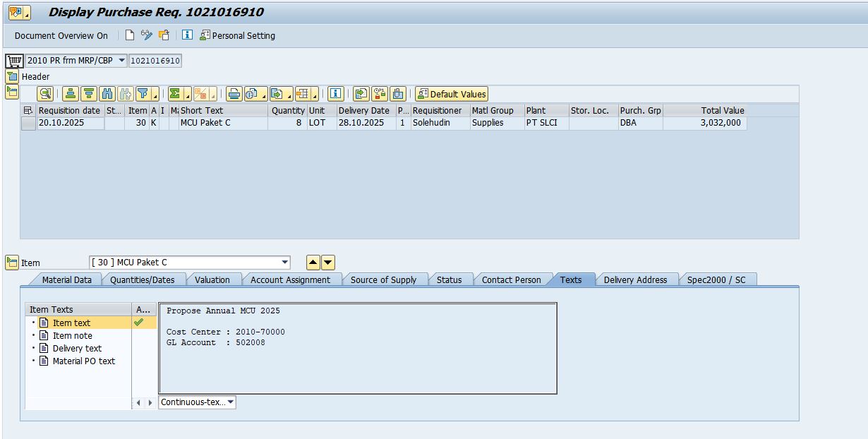This screenshot has width=868, height=439.
Task: Collapse the Item detail section toggle
Action: [12, 263]
